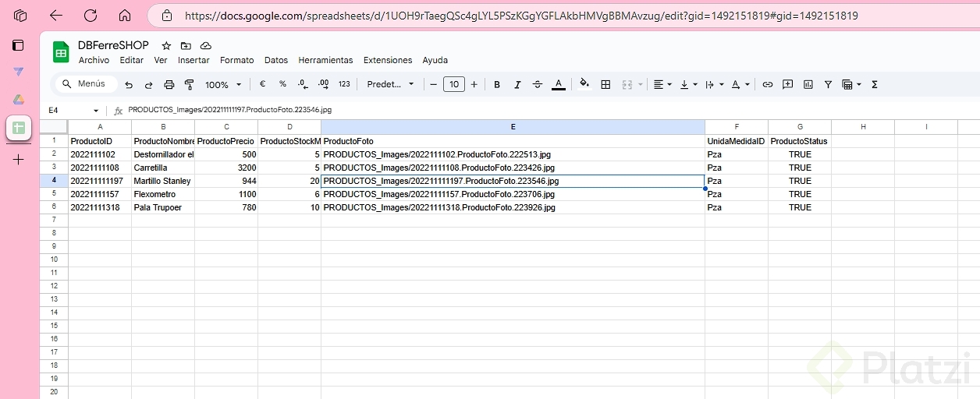Toggle bold formatting
980x399 pixels.
(497, 84)
